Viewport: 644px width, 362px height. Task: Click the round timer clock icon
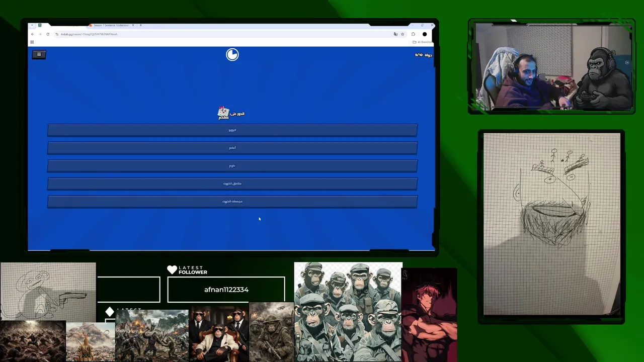(232, 54)
